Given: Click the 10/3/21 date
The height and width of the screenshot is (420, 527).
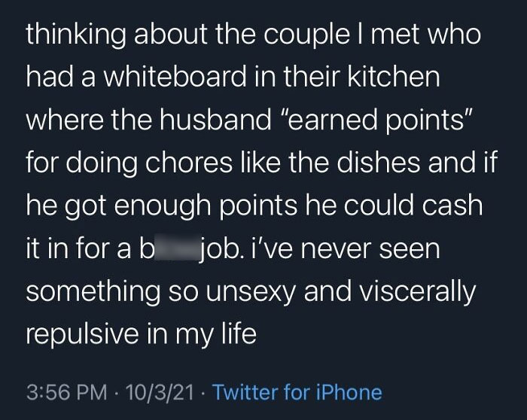Looking at the screenshot, I should pos(160,392).
